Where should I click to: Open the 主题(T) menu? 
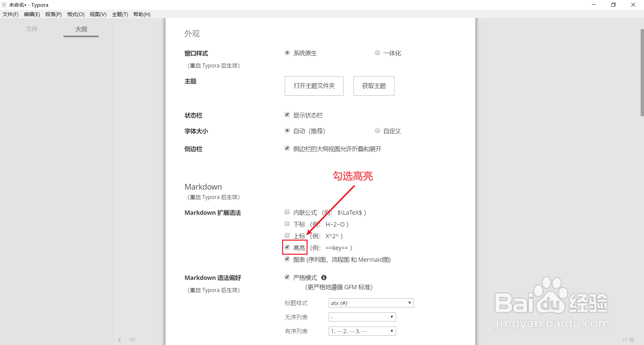120,14
